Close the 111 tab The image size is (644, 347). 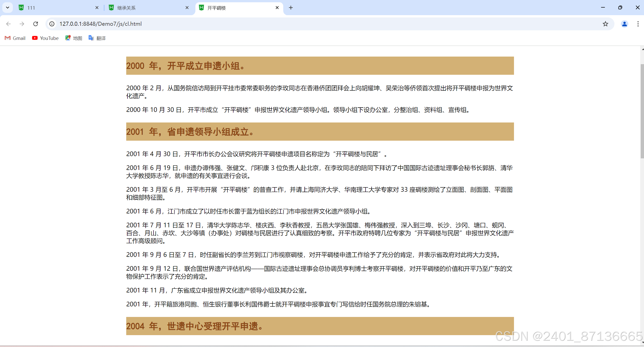click(97, 8)
